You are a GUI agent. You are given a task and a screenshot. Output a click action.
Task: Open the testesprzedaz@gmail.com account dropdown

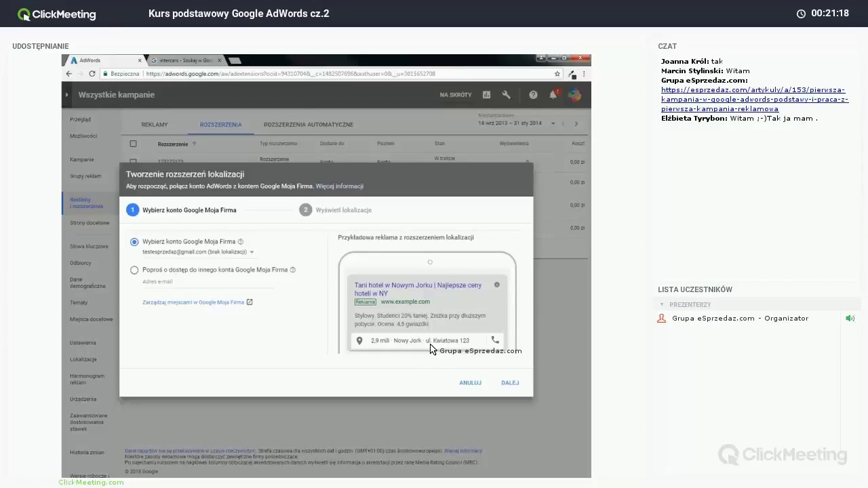pos(198,251)
